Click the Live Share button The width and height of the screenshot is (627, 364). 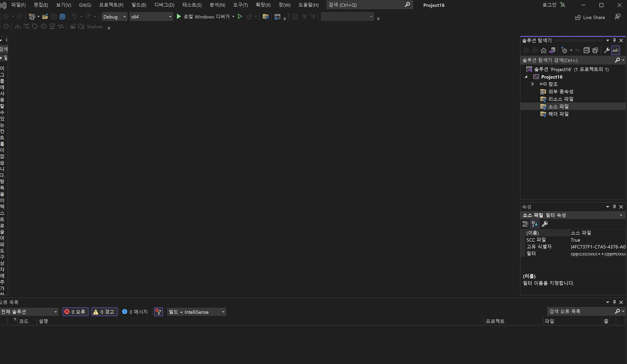point(590,17)
